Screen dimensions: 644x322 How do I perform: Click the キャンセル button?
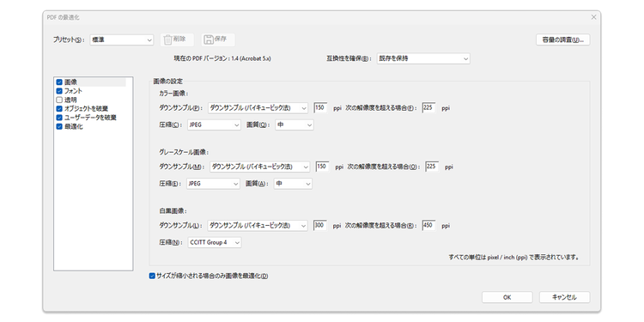coord(564,297)
